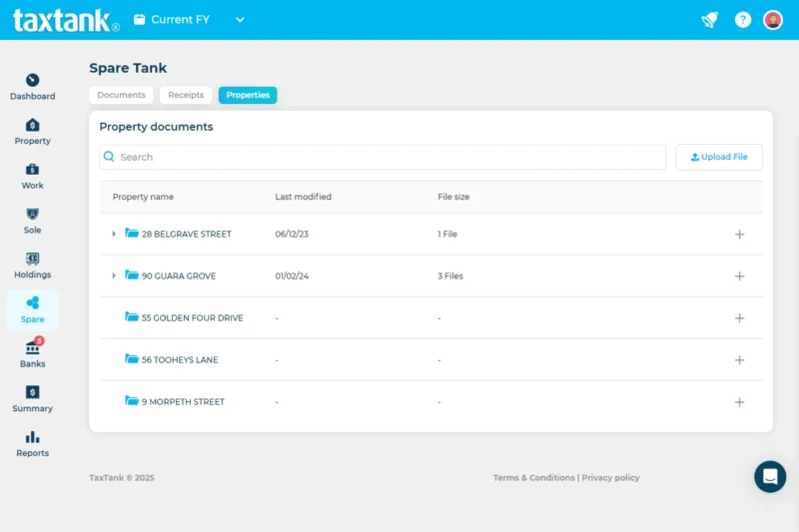This screenshot has width=799, height=532.
Task: Click the property documents search field
Action: coord(390,158)
